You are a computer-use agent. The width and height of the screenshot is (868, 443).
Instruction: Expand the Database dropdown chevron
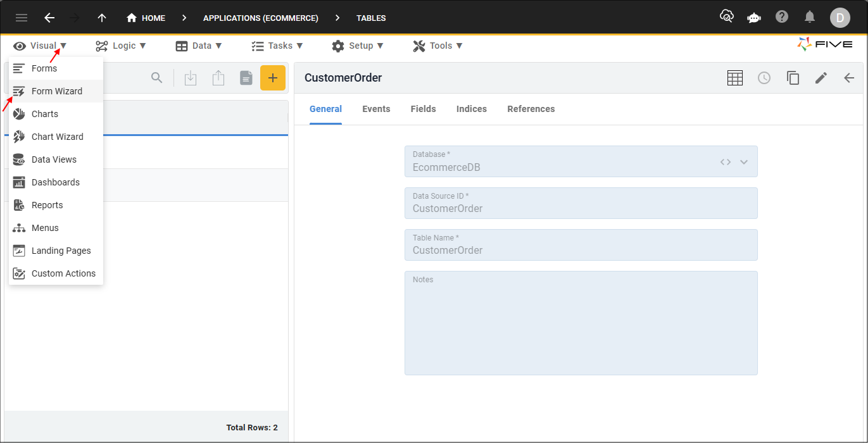pos(744,162)
